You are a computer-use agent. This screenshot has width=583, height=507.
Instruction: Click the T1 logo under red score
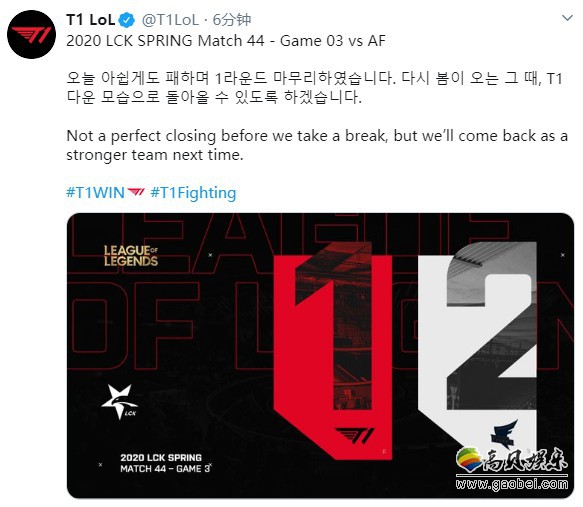click(x=355, y=435)
